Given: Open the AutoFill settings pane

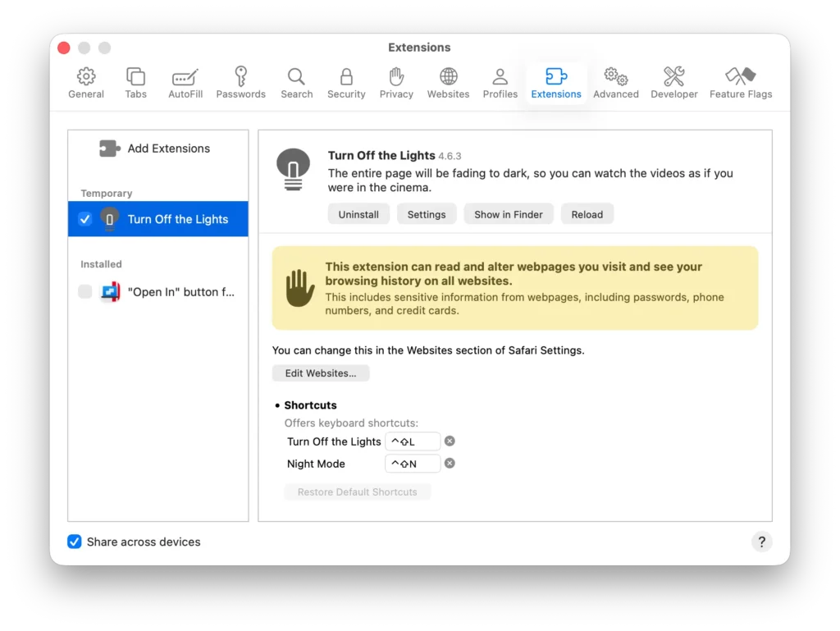Looking at the screenshot, I should [x=185, y=83].
